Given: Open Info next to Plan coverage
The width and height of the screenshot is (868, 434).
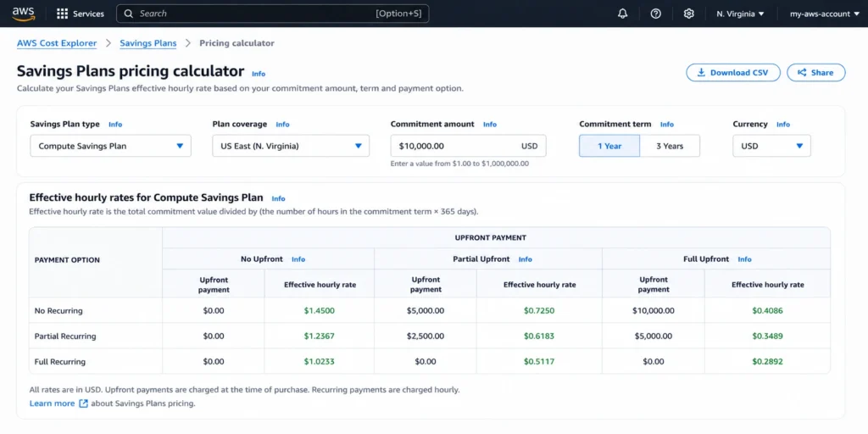Looking at the screenshot, I should (282, 125).
